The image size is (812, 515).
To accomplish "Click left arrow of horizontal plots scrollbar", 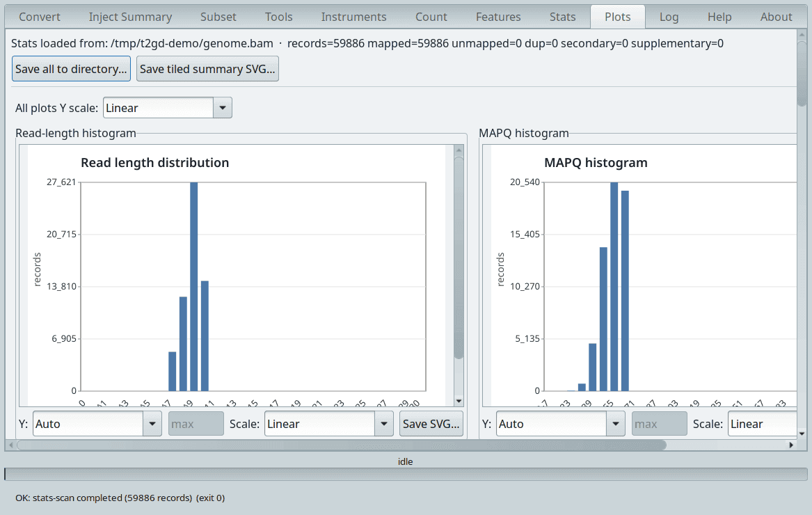I will pos(11,445).
